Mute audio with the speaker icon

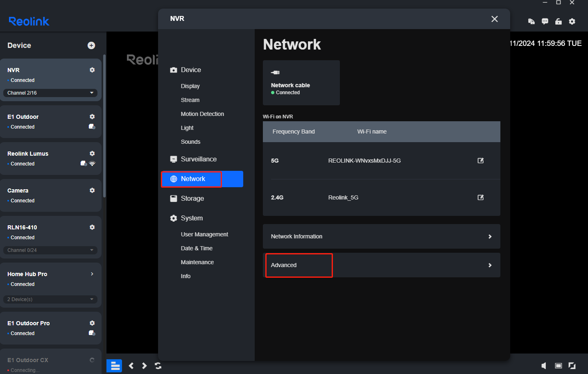pos(544,365)
